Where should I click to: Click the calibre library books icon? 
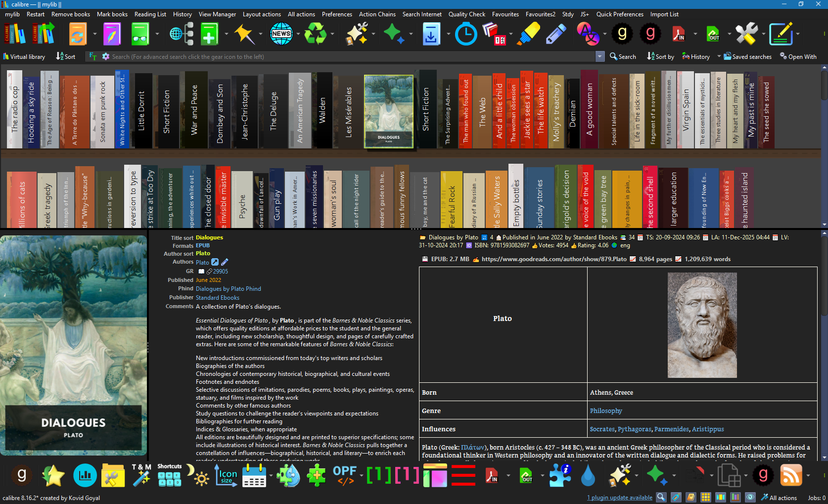point(15,34)
